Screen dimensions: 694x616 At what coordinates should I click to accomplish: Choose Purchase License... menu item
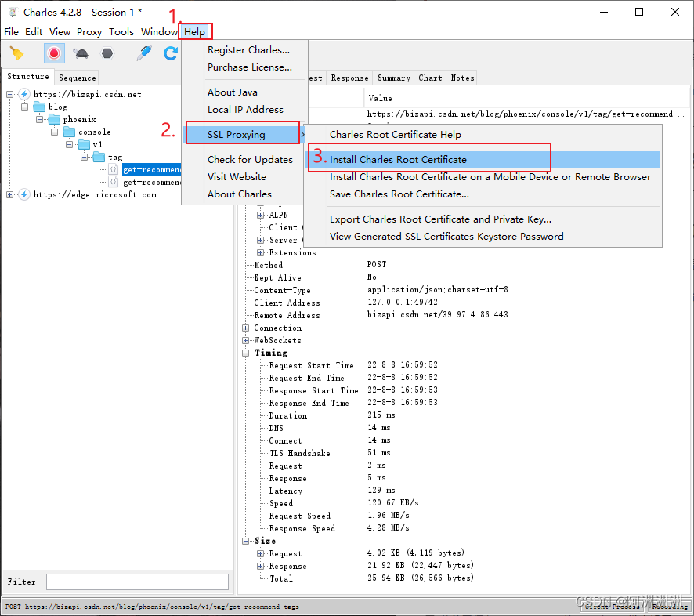pyautogui.click(x=250, y=67)
